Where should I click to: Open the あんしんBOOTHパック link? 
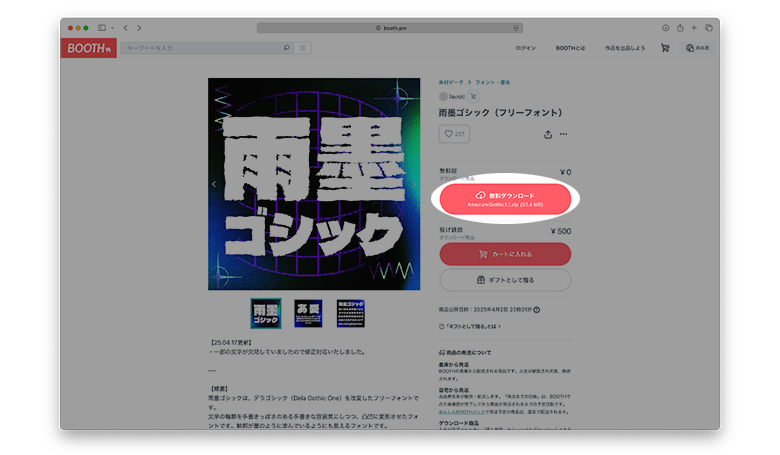[461, 412]
